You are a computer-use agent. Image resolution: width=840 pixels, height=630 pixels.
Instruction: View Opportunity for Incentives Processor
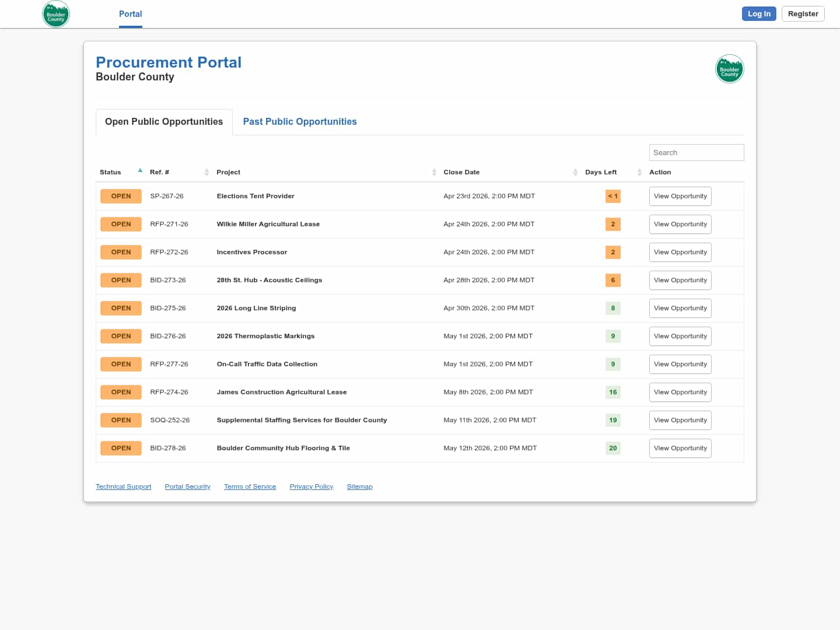coord(680,253)
